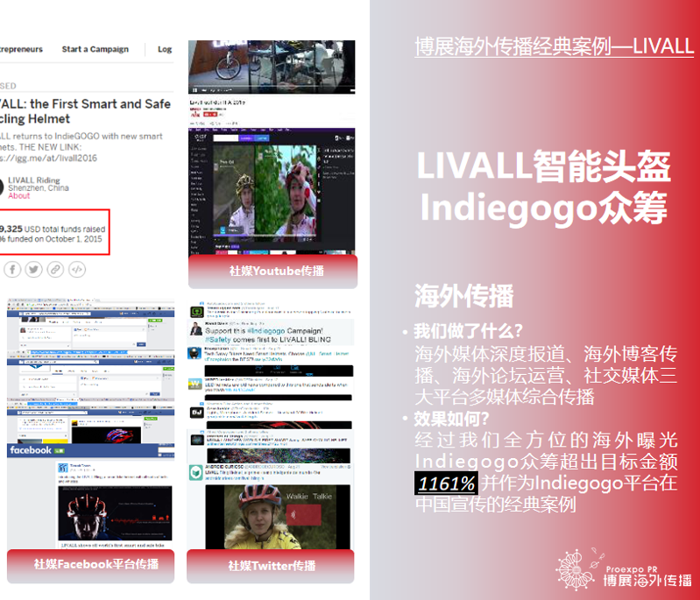The height and width of the screenshot is (600, 700).
Task: Click the 'USD total funds raised' text
Action: (x=65, y=229)
